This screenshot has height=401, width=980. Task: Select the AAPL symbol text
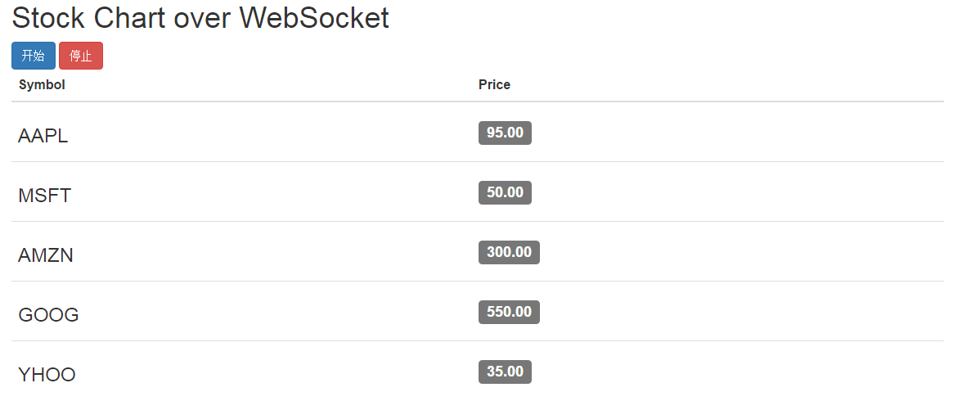point(43,137)
